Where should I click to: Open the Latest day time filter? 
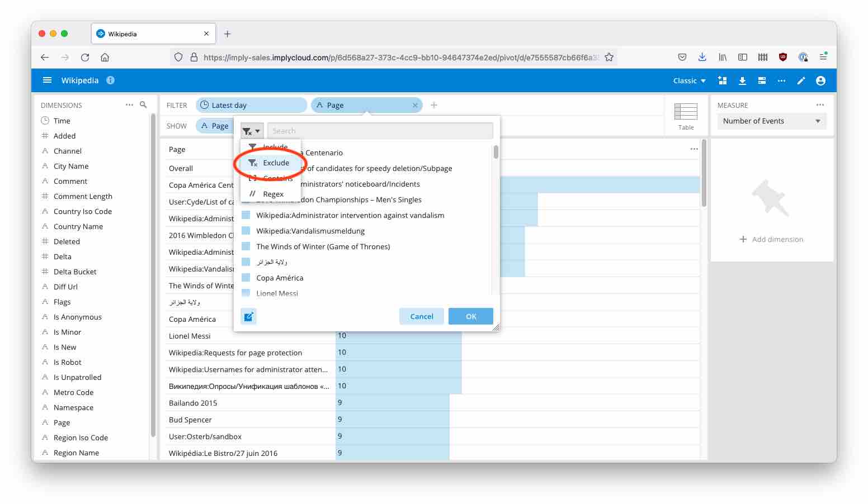251,105
